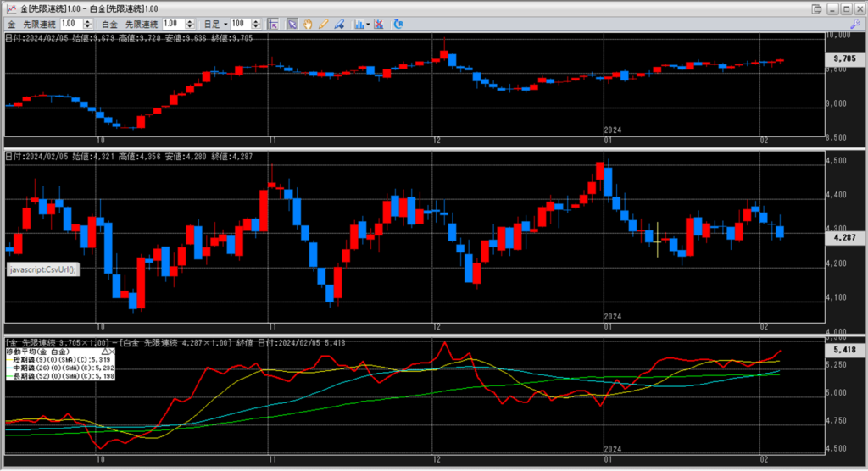Open the bar chart indicator icon
This screenshot has width=868, height=471.
pos(359,24)
